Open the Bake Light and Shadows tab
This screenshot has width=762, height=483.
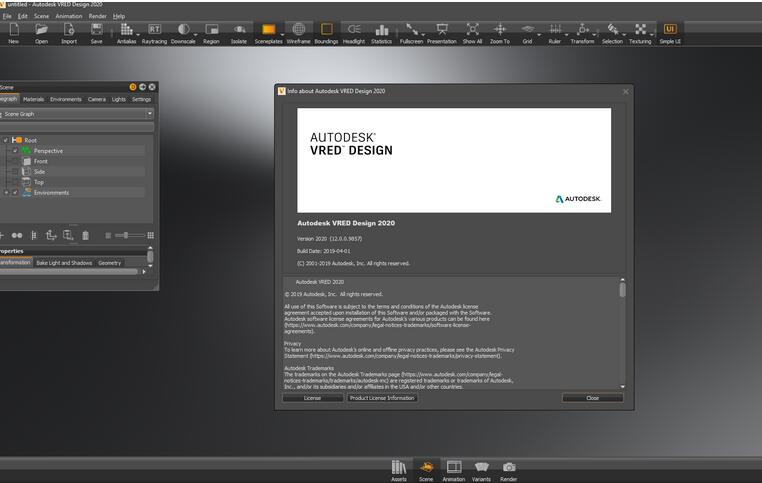click(64, 263)
